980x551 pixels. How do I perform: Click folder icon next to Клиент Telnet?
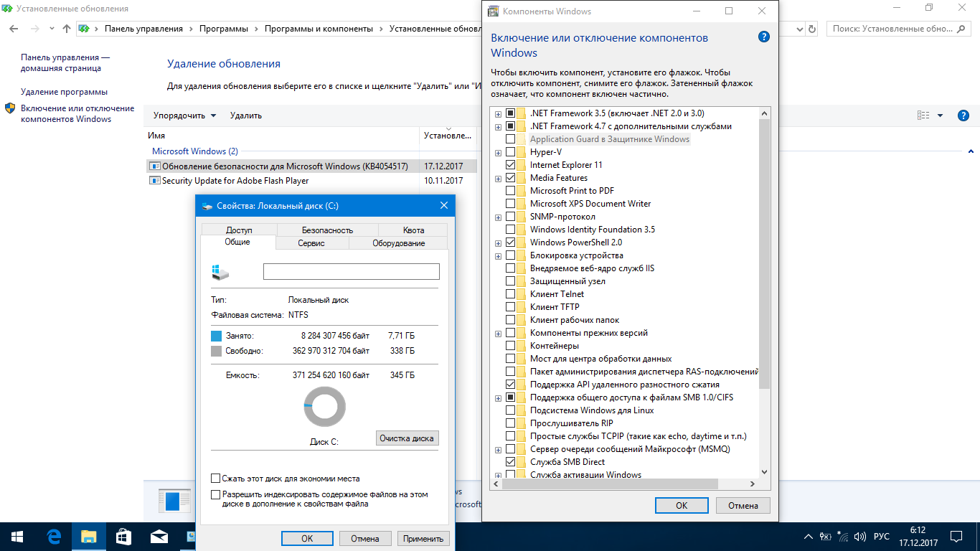point(522,294)
